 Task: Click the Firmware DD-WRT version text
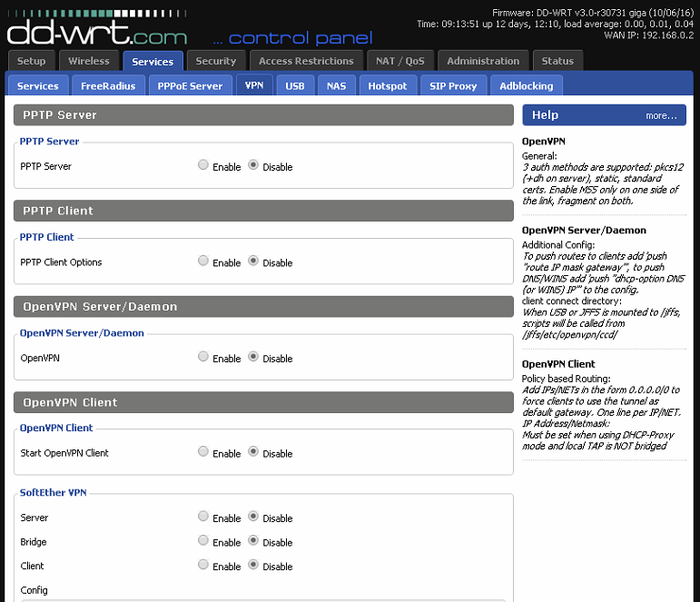tap(593, 13)
